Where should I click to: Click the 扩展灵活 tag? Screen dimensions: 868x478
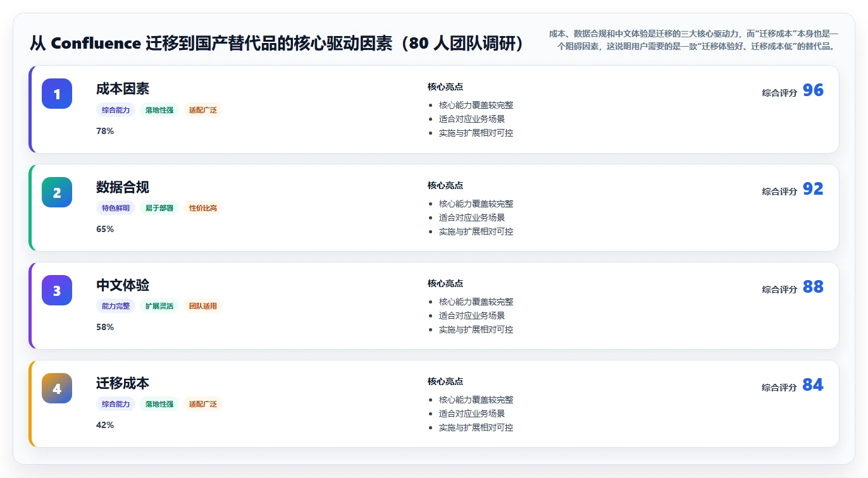(159, 306)
